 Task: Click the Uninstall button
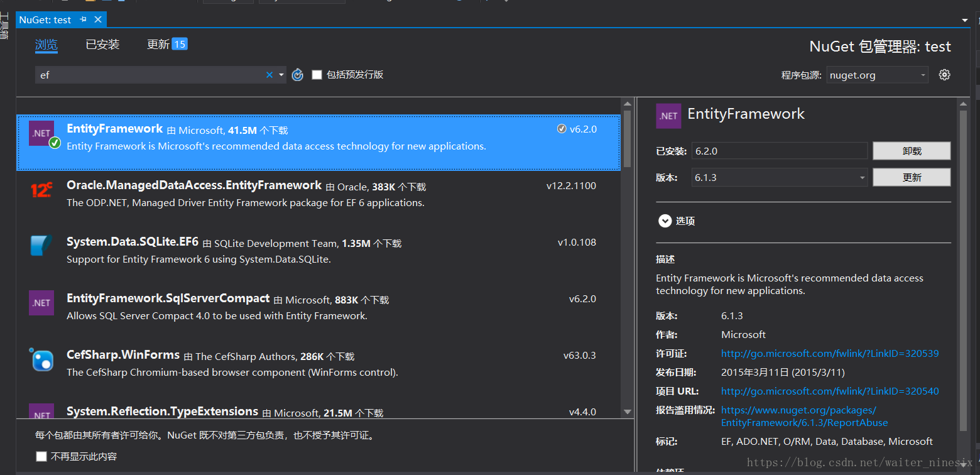[x=912, y=151]
